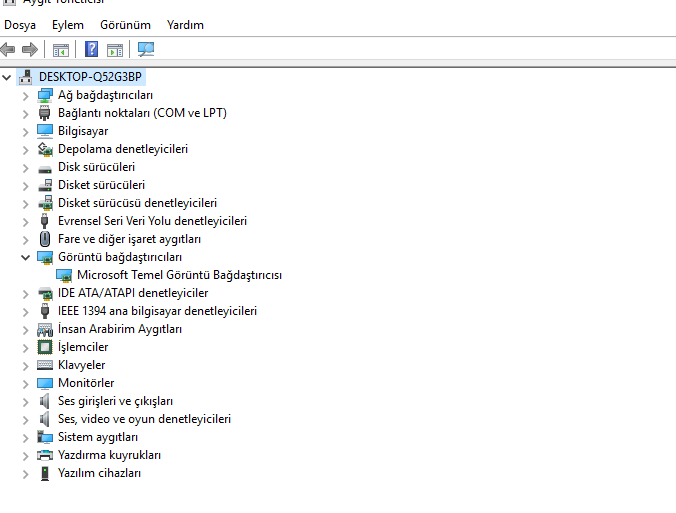Image resolution: width=676 pixels, height=513 pixels.
Task: Select IEEE 1394 ana bilgisayar denetleyicileri label
Action: (157, 311)
